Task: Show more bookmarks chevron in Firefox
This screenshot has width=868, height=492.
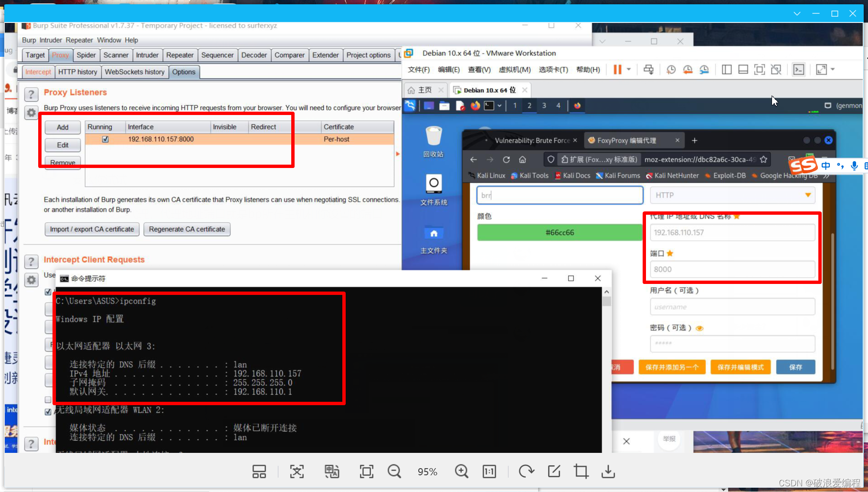Action: click(826, 176)
